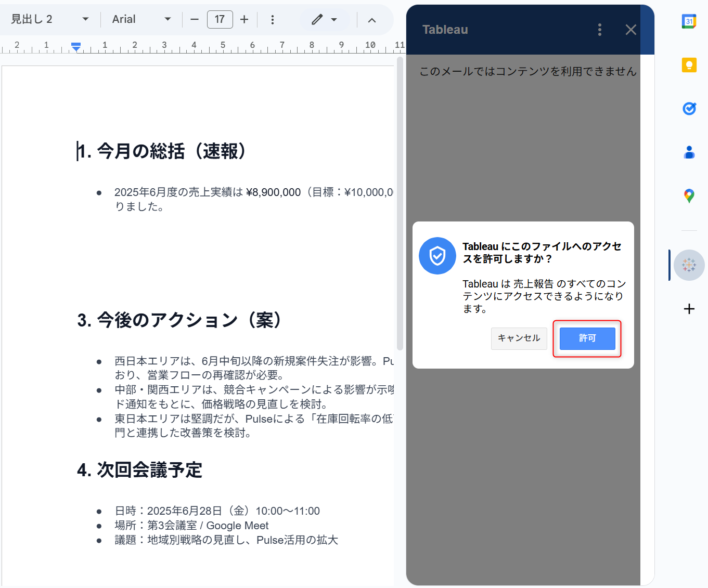The image size is (708, 588).
Task: Increase font size with plus button
Action: coord(244,19)
